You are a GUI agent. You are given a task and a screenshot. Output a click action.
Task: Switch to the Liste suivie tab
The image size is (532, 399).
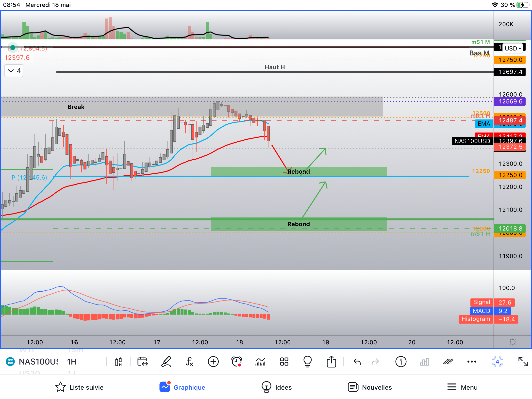point(79,387)
